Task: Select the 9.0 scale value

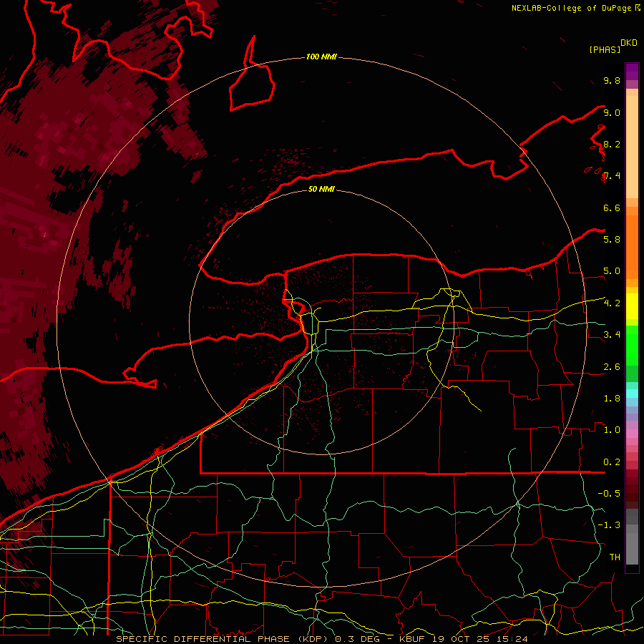Action: (x=612, y=112)
